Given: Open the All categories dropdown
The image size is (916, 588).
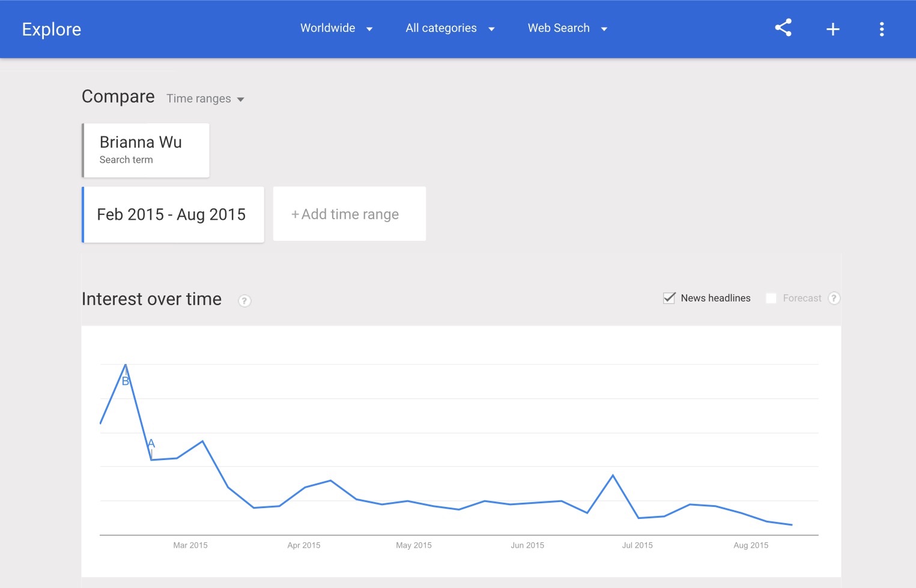Looking at the screenshot, I should tap(450, 28).
